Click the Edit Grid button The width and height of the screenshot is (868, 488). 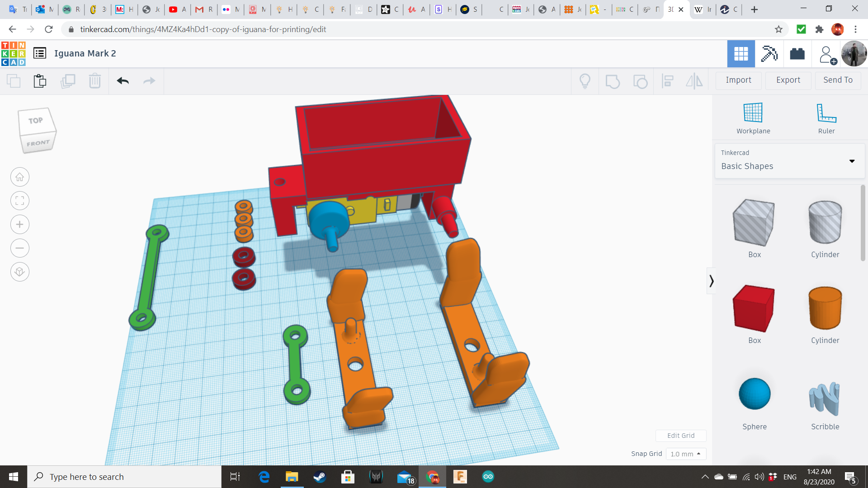pos(680,436)
